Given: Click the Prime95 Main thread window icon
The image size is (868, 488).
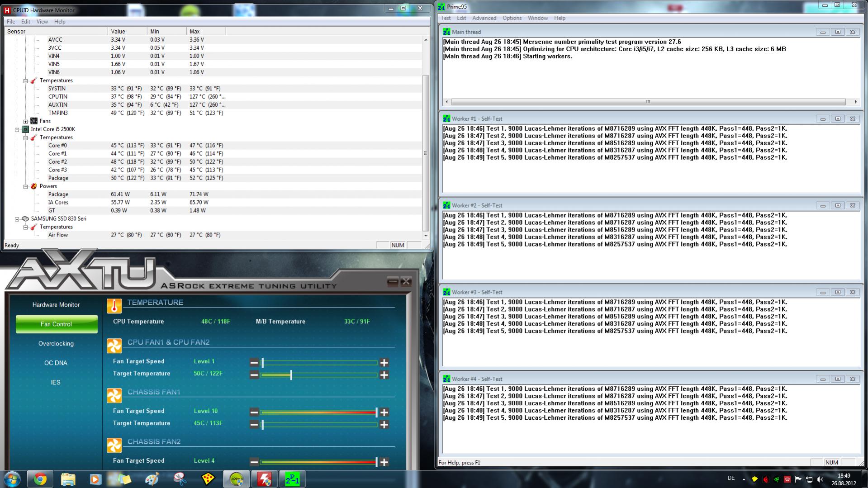Looking at the screenshot, I should coord(446,32).
